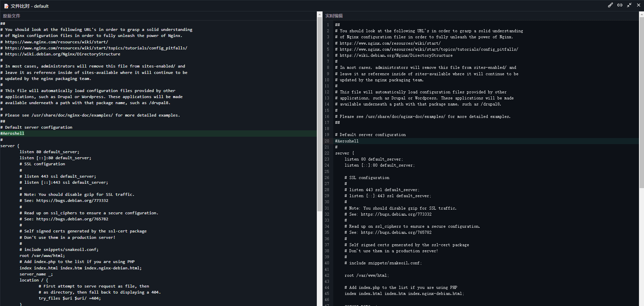Select the 原始文件 pane header
Image resolution: width=644 pixels, height=306 pixels.
[x=12, y=16]
